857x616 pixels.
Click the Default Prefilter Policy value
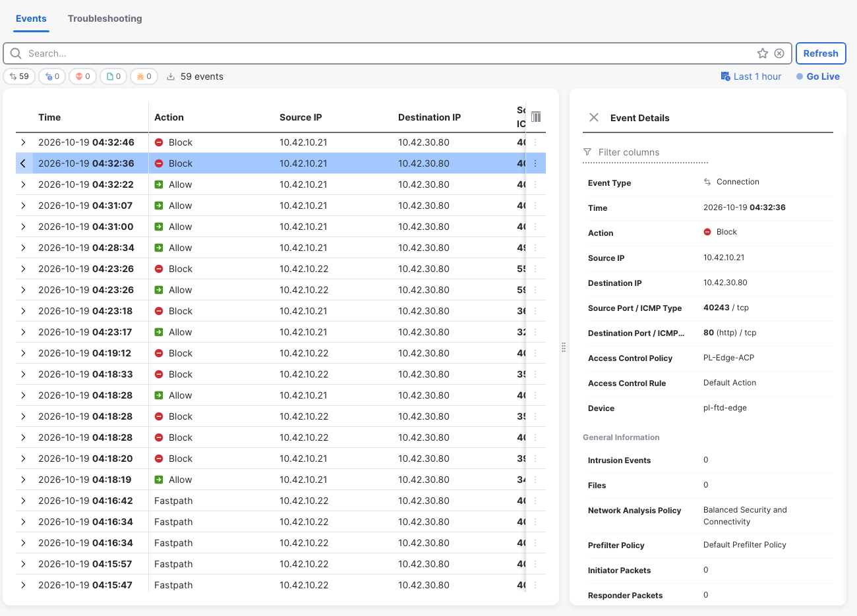(745, 545)
